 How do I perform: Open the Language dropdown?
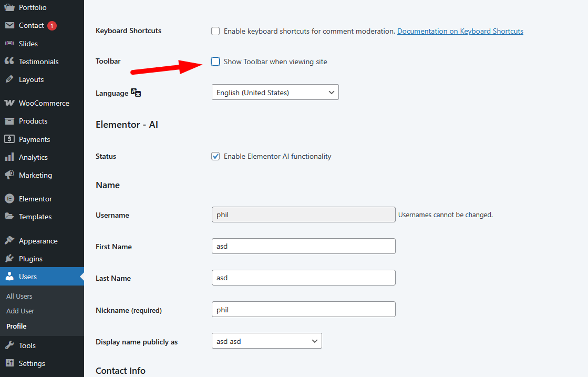[275, 93]
